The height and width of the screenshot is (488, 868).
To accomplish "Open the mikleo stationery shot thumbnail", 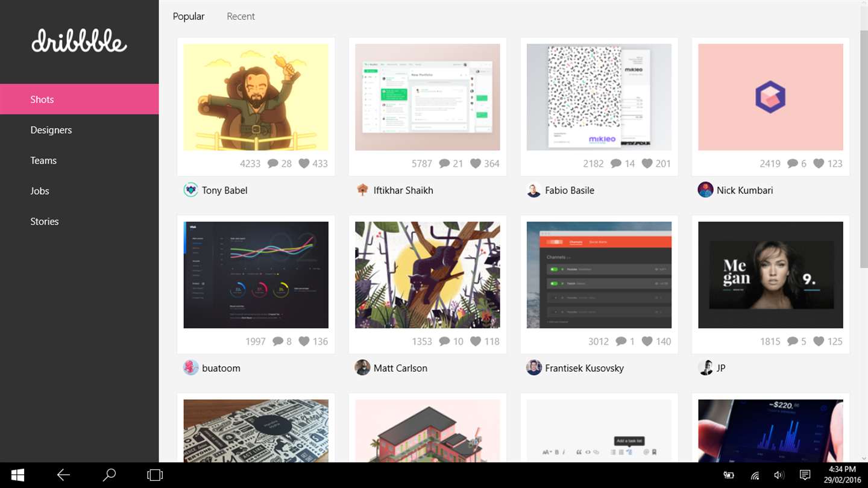I will (599, 97).
